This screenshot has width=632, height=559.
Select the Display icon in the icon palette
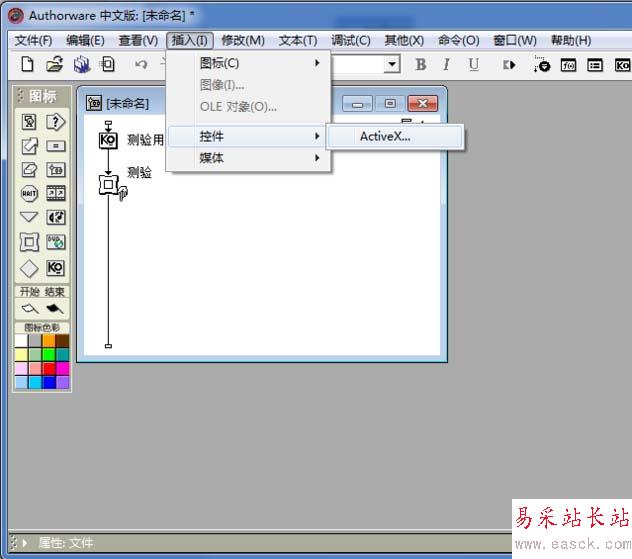point(29,122)
